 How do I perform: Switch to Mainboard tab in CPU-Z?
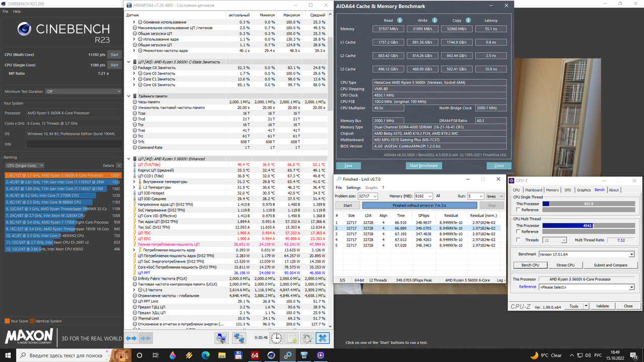coord(534,190)
